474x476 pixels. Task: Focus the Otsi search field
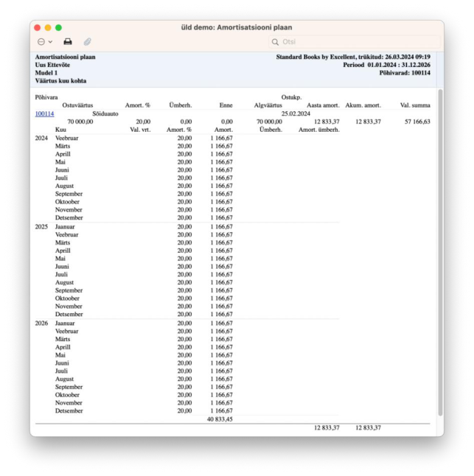pos(355,42)
